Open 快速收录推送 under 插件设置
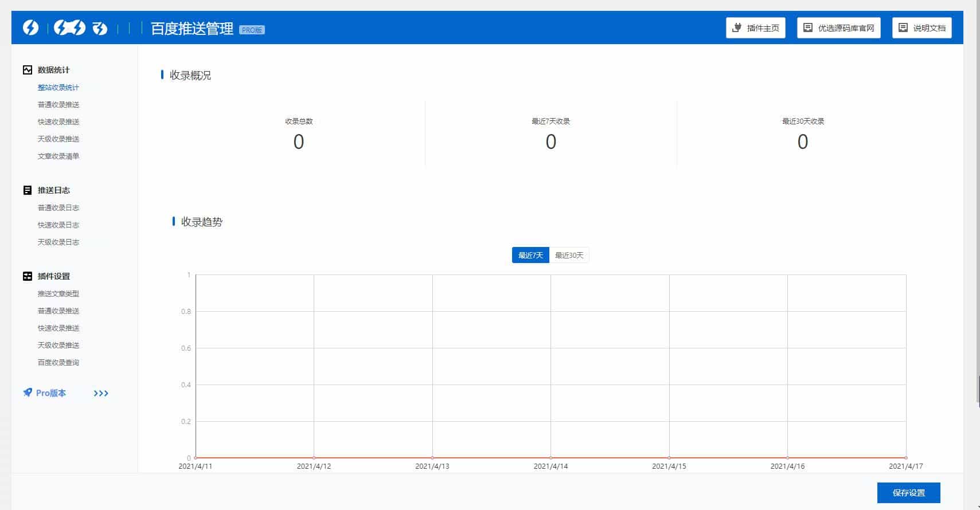Image resolution: width=980 pixels, height=510 pixels. [58, 328]
